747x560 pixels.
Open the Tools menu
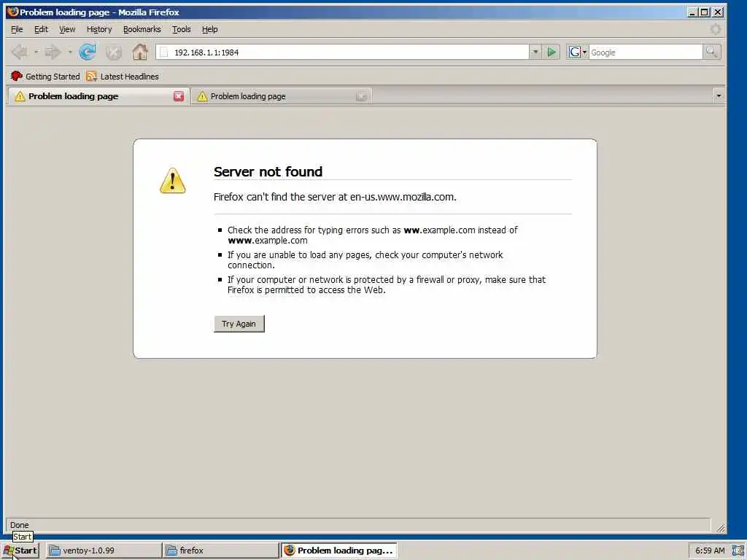tap(181, 29)
